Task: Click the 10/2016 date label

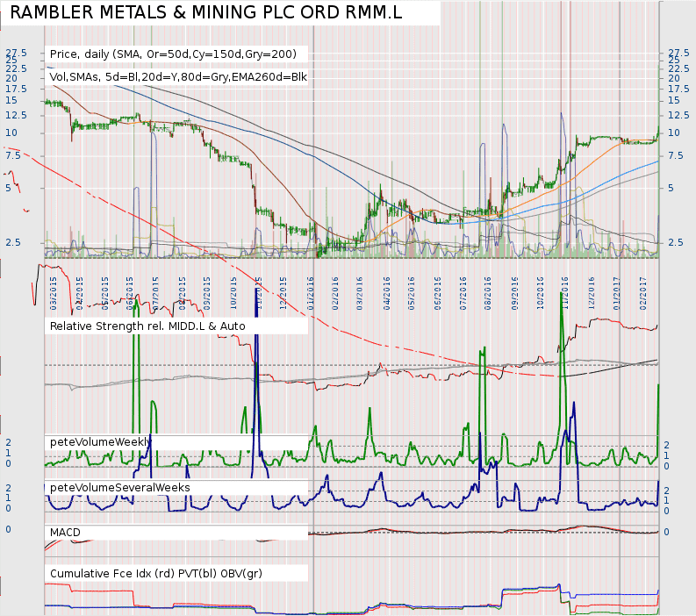Action: click(540, 293)
